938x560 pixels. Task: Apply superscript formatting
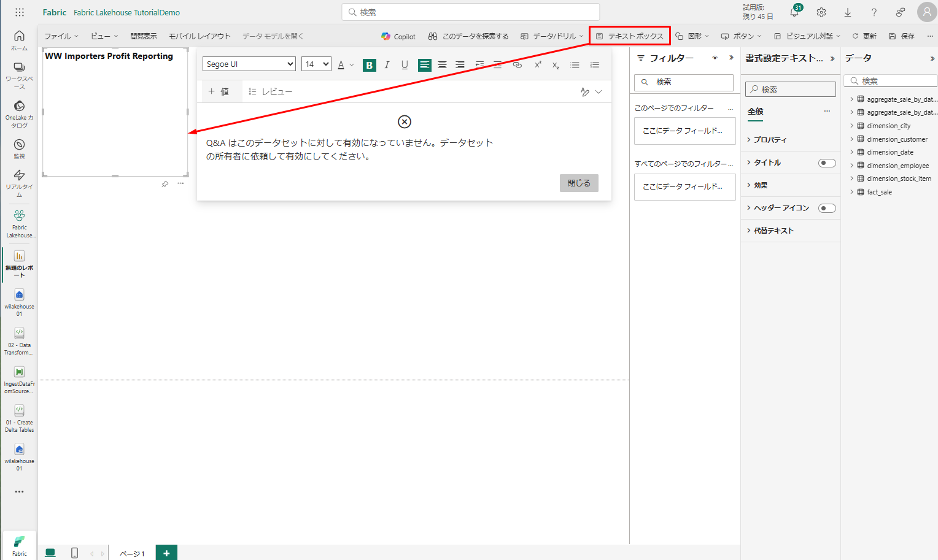538,64
